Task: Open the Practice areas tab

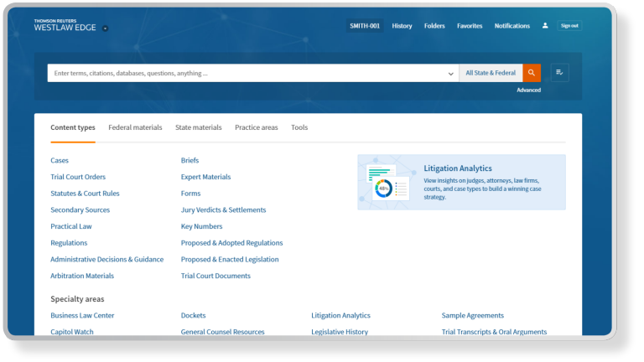Action: coord(256,128)
